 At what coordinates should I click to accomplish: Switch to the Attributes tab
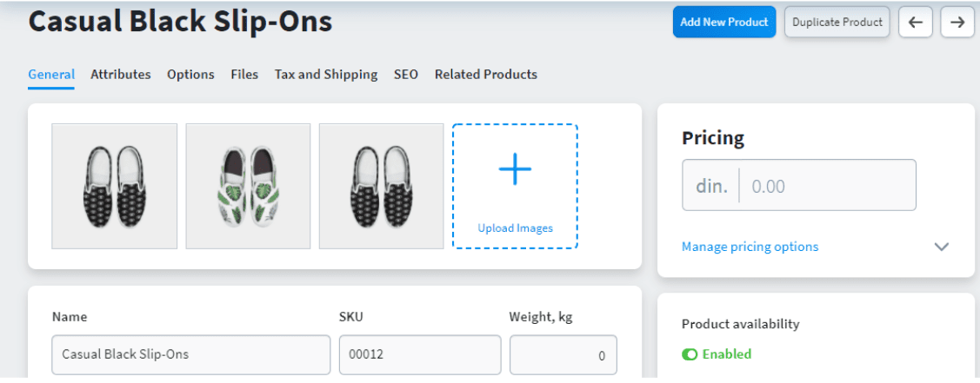121,74
